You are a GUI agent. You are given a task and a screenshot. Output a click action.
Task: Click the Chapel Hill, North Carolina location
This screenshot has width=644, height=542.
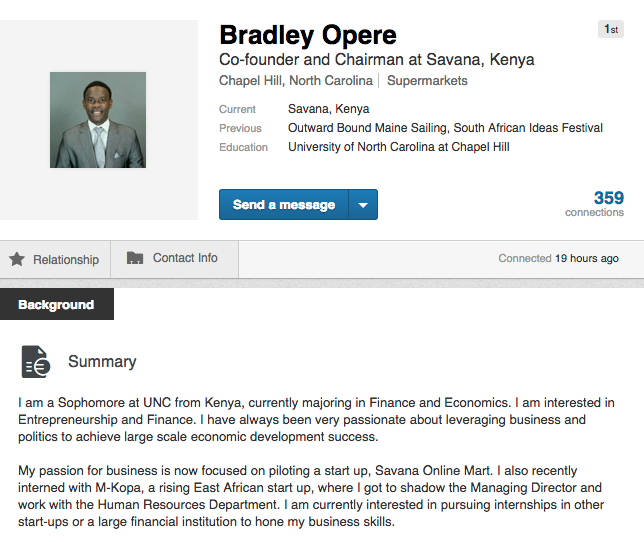[x=296, y=80]
